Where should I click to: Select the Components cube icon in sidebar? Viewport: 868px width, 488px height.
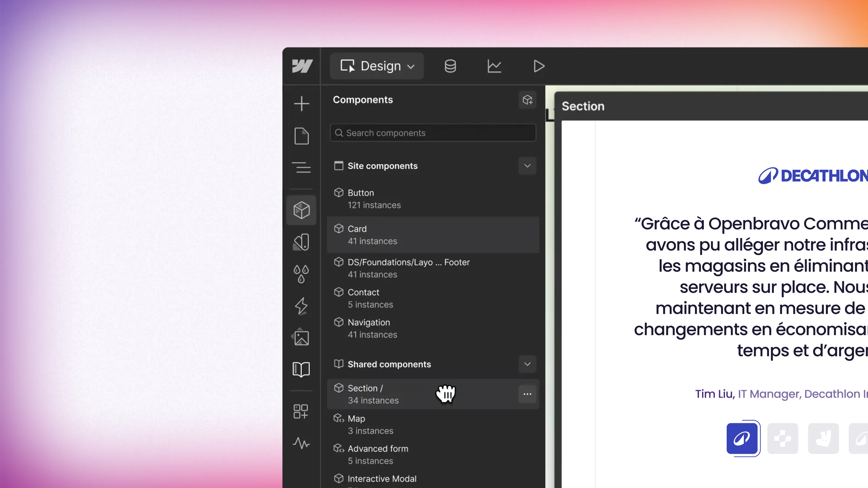click(x=302, y=210)
